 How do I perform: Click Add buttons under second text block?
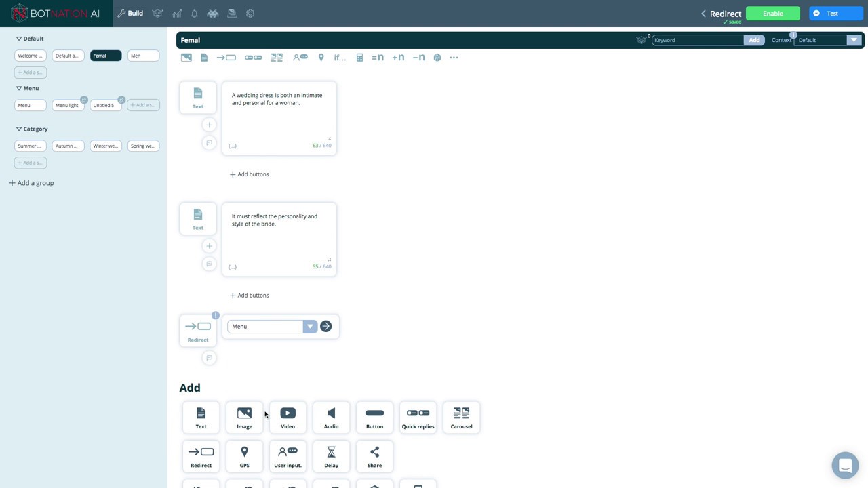250,296
